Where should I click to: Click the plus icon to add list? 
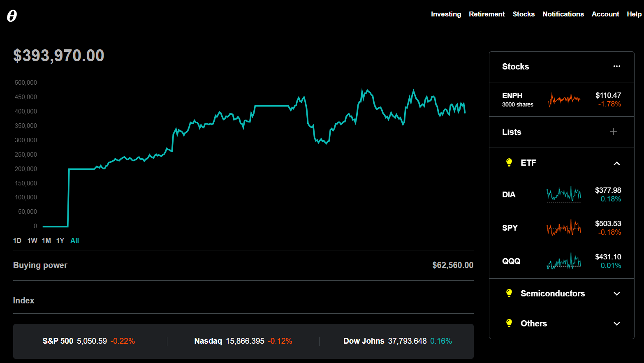pyautogui.click(x=613, y=132)
